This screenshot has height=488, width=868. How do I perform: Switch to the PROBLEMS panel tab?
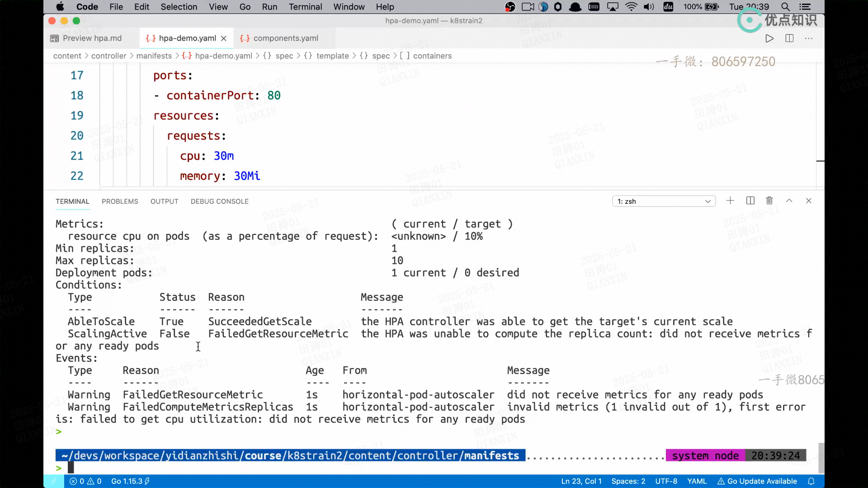[x=120, y=202]
